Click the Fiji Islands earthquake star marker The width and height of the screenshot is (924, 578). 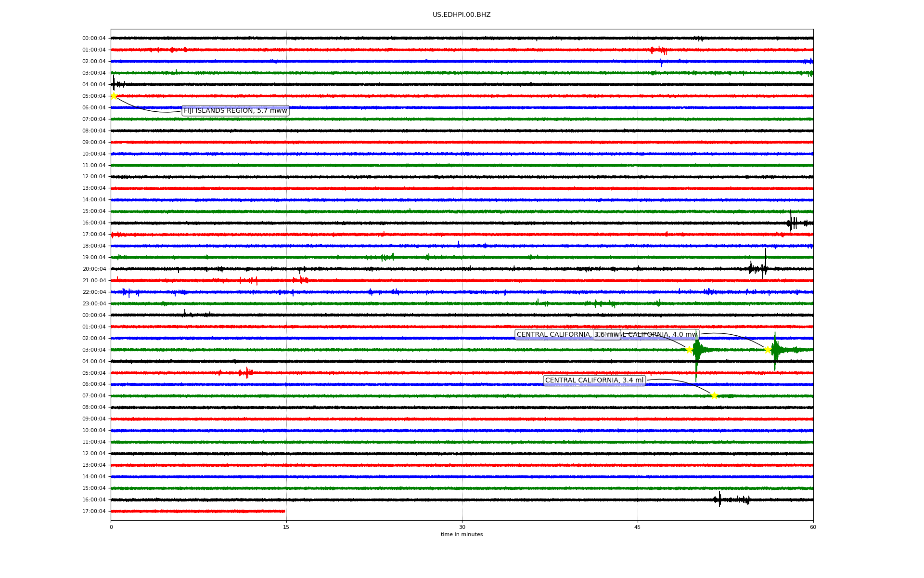[114, 96]
